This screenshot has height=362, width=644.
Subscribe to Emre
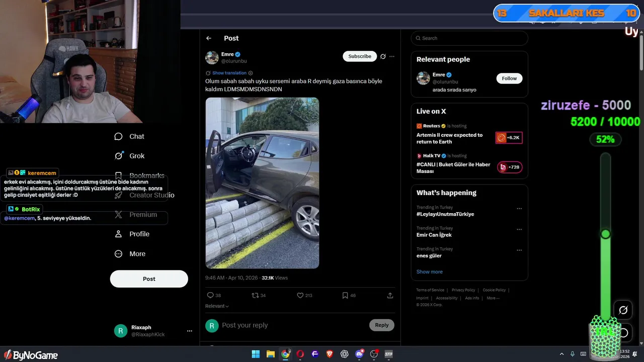[x=360, y=56]
